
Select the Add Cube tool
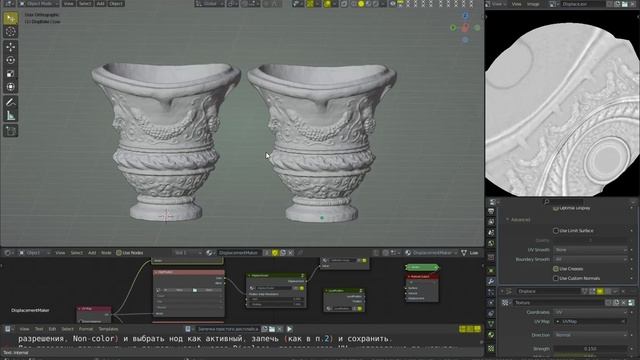[11, 131]
